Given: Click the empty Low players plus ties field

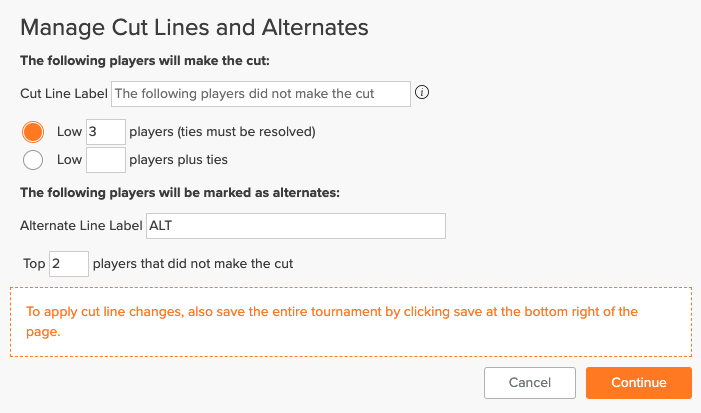Looking at the screenshot, I should (106, 160).
